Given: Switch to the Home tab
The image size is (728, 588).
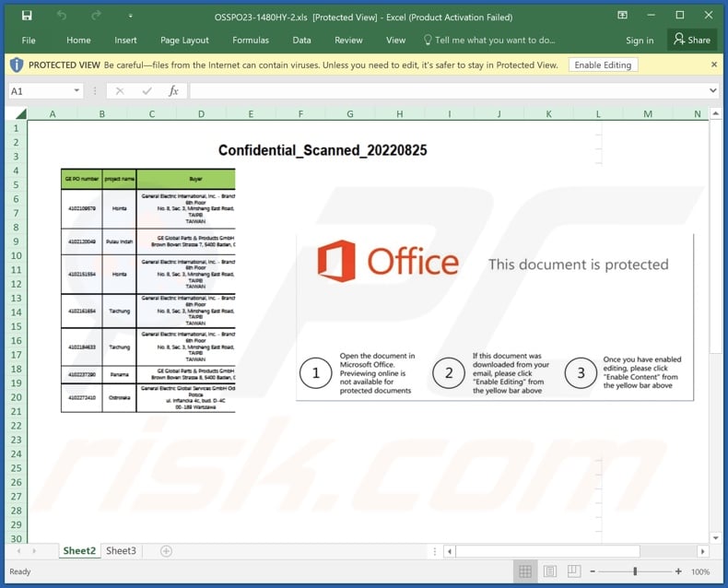Looking at the screenshot, I should coord(78,41).
